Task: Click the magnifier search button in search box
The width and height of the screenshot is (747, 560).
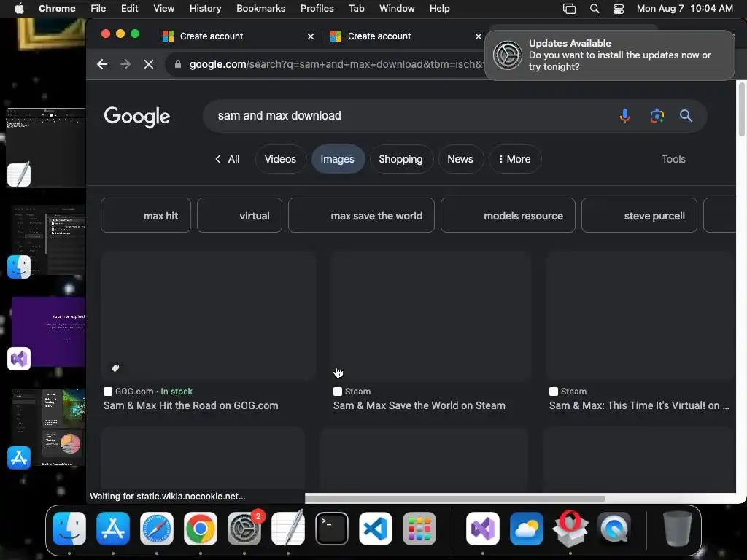Action: click(x=686, y=116)
